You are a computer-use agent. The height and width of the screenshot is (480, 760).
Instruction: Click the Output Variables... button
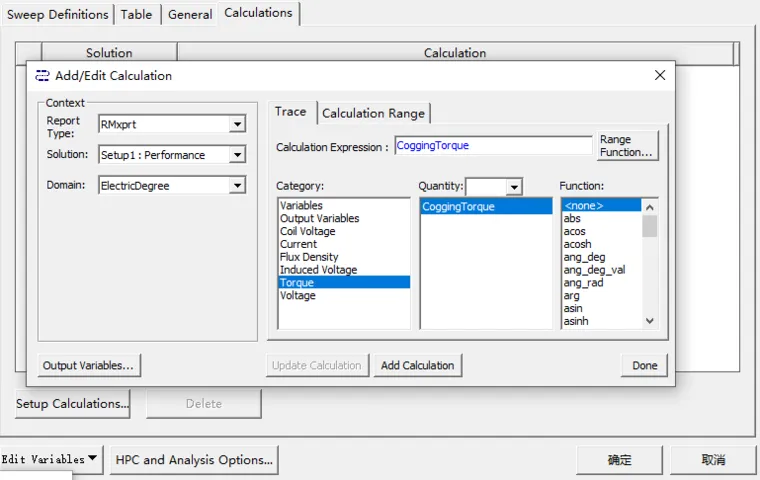89,365
